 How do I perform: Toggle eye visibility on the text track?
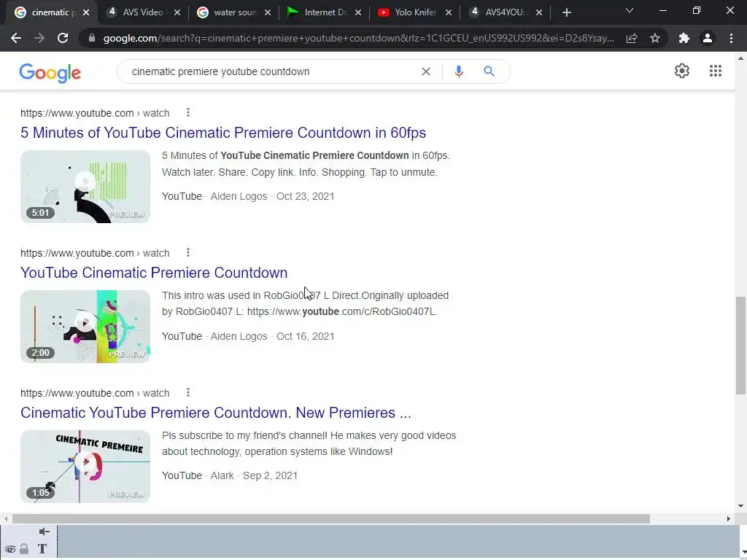10,550
